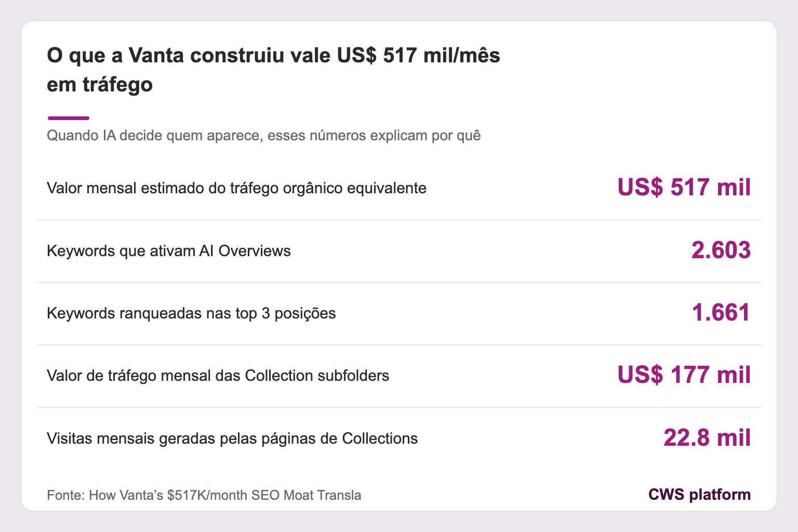Image resolution: width=798 pixels, height=532 pixels.
Task: Click the 1.661 number
Action: (721, 313)
